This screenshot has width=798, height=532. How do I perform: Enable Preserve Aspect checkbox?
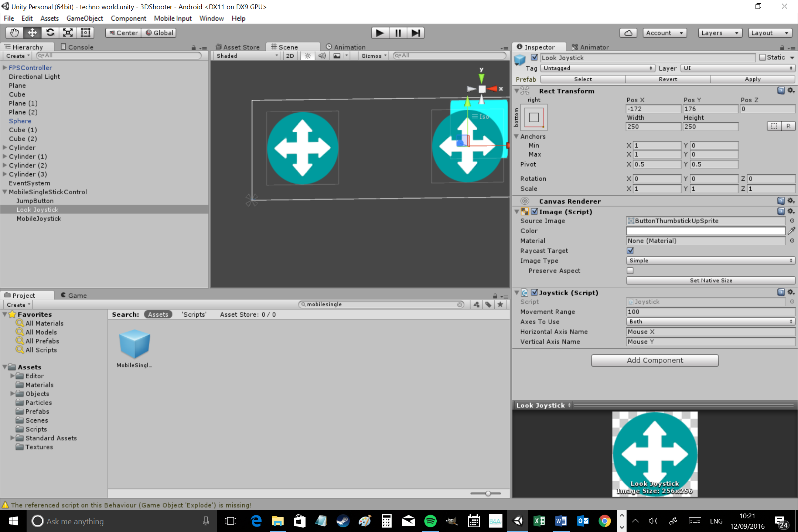[630, 271]
